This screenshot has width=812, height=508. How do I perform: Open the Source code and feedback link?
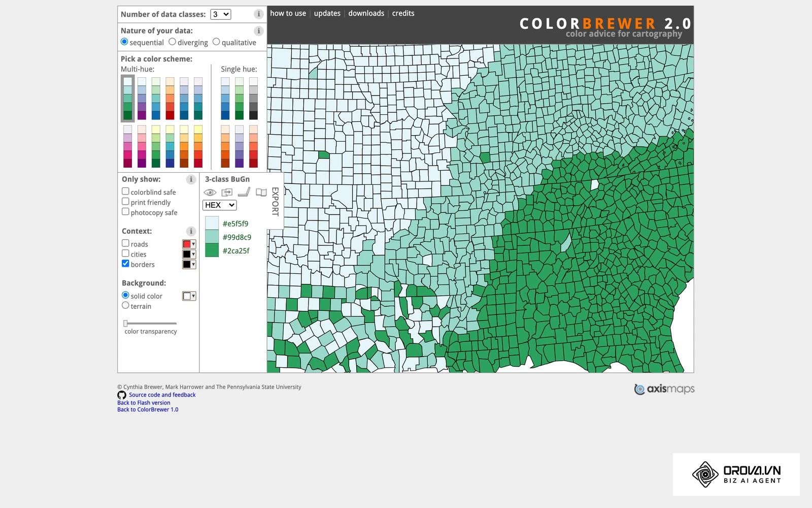click(162, 395)
